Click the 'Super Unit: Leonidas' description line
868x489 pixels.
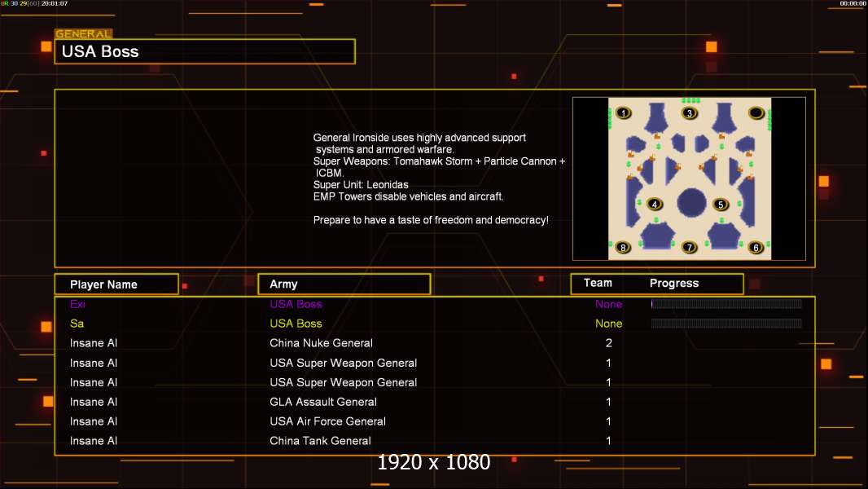click(x=361, y=184)
